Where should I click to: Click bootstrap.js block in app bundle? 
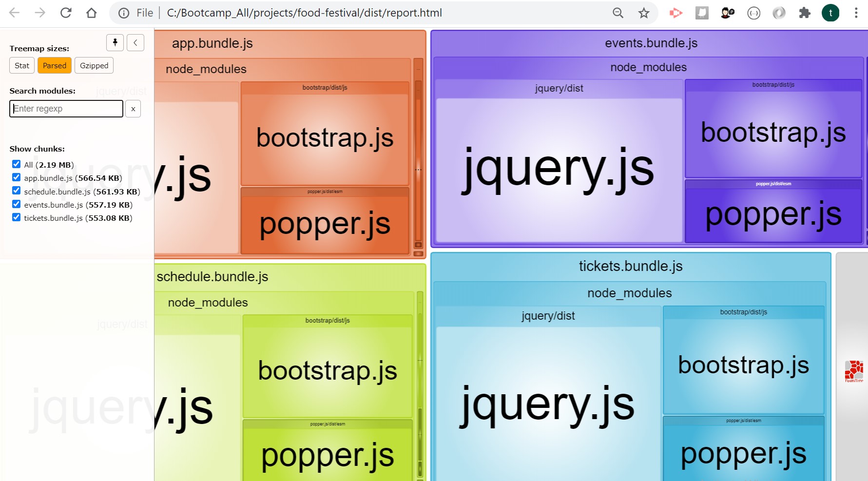325,139
